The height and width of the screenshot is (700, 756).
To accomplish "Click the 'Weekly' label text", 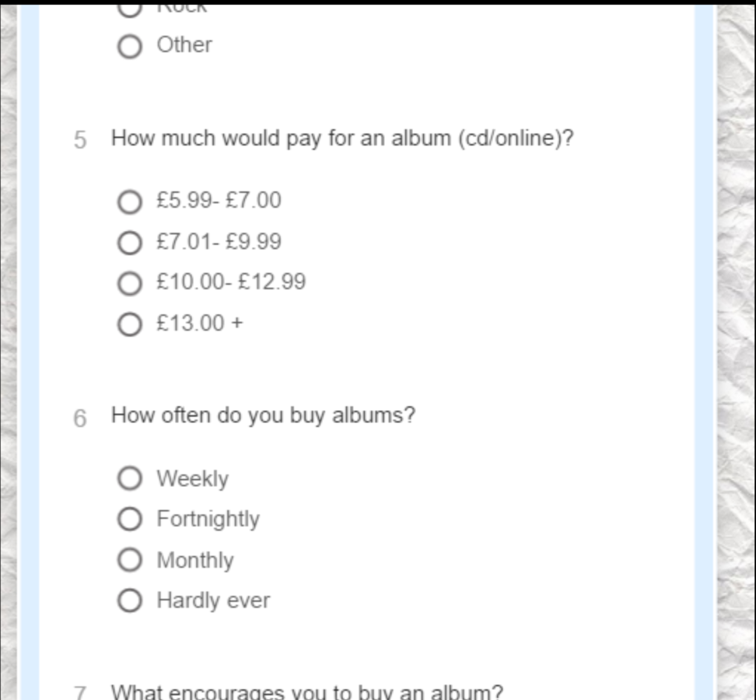I will pos(192,478).
